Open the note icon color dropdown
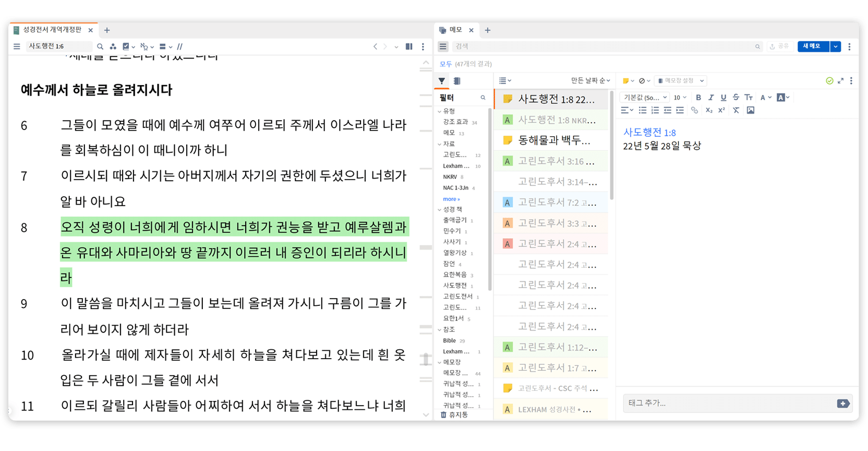Viewport: 868px width, 451px height. point(628,81)
